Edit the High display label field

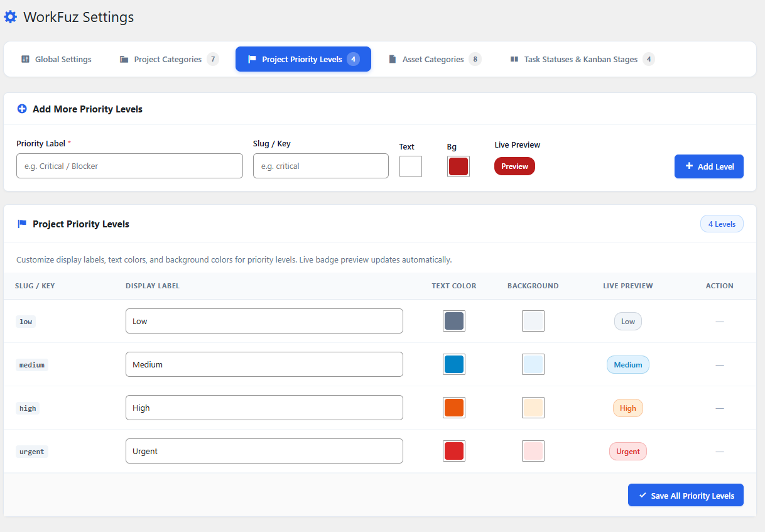pyautogui.click(x=264, y=408)
